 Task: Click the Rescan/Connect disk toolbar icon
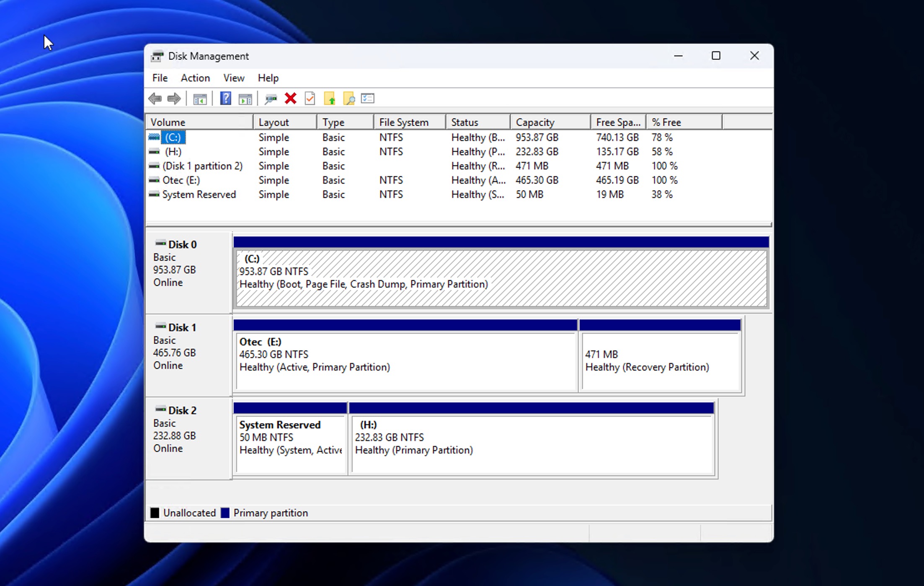click(271, 99)
